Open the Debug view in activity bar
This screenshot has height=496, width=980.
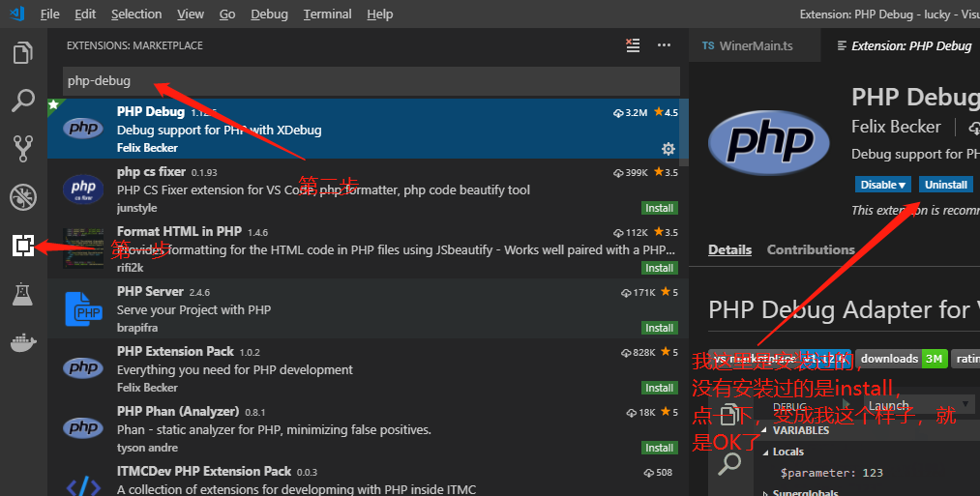point(23,197)
